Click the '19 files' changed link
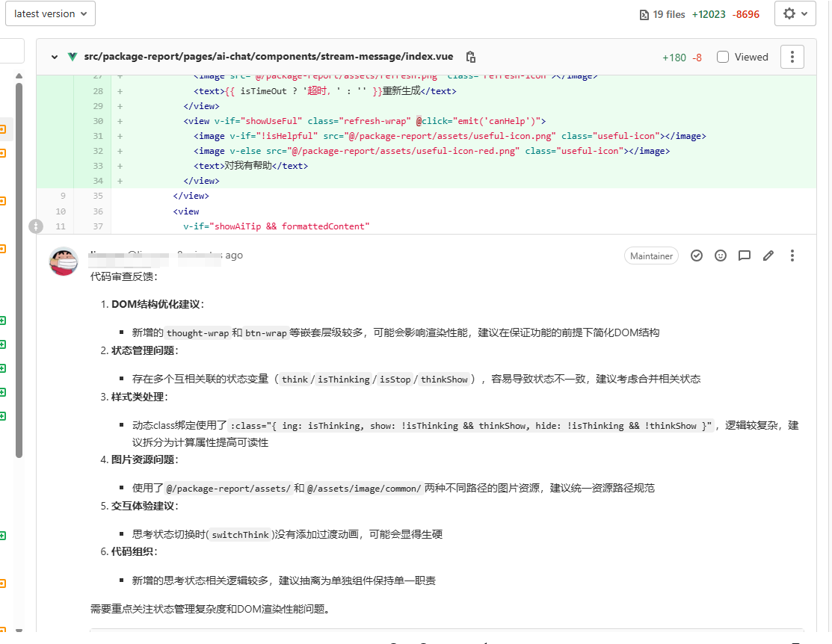The image size is (832, 644). coord(669,13)
